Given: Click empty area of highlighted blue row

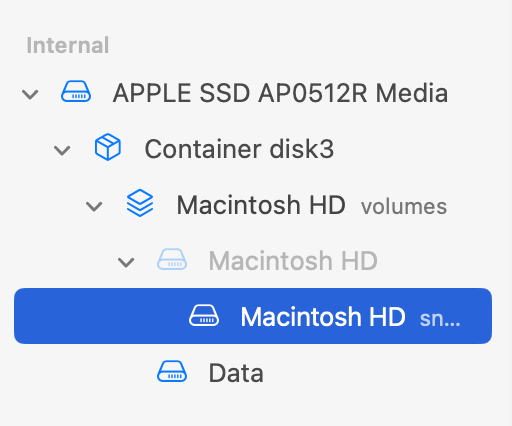Looking at the screenshot, I should pos(100,316).
